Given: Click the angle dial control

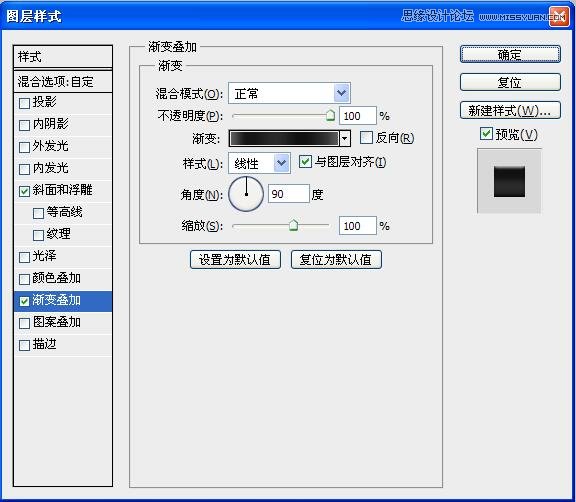Looking at the screenshot, I should 246,194.
